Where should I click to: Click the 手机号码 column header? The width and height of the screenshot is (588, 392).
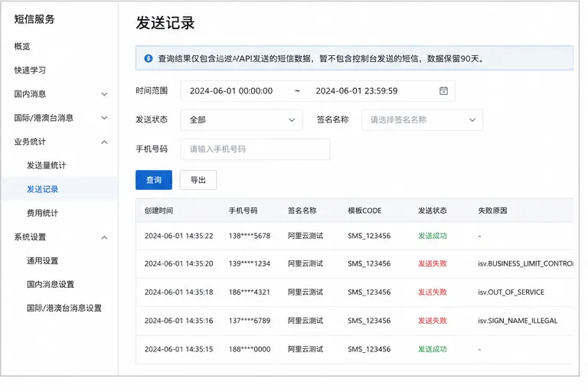pos(243,211)
